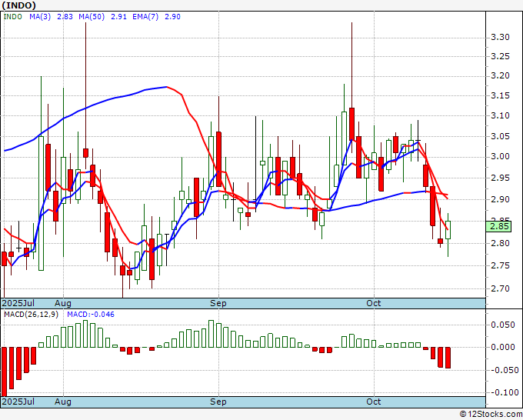This screenshot has height=420, width=523.
Task: Click the last red MACD histogram bar
Action: pos(448,358)
